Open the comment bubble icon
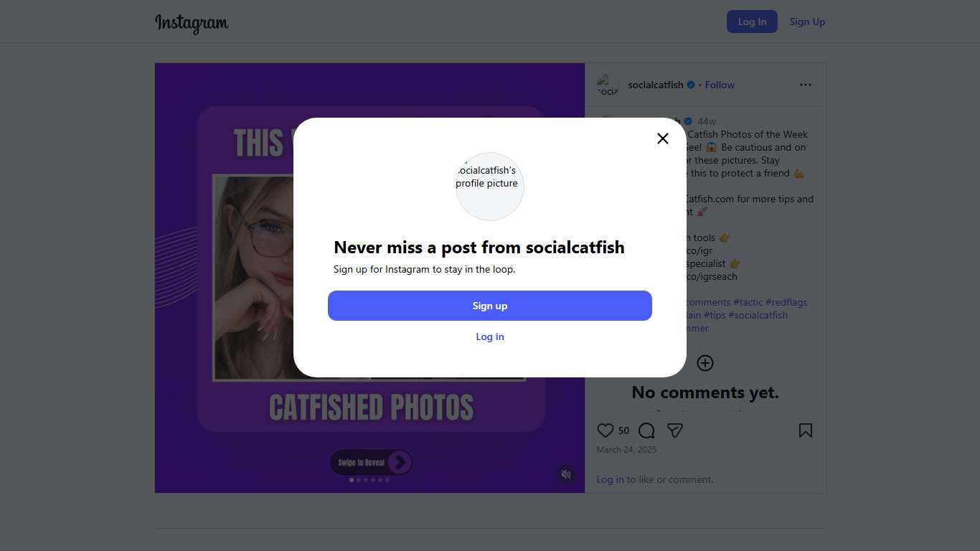Screen dimensions: 980x551 646,430
